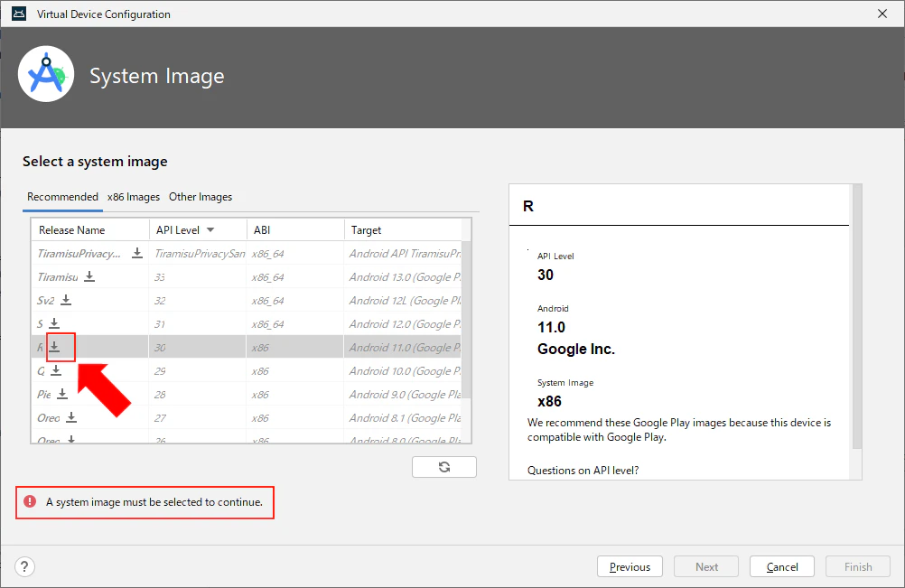This screenshot has height=588, width=905.
Task: Select the Android 12L target cell
Action: 405,301
